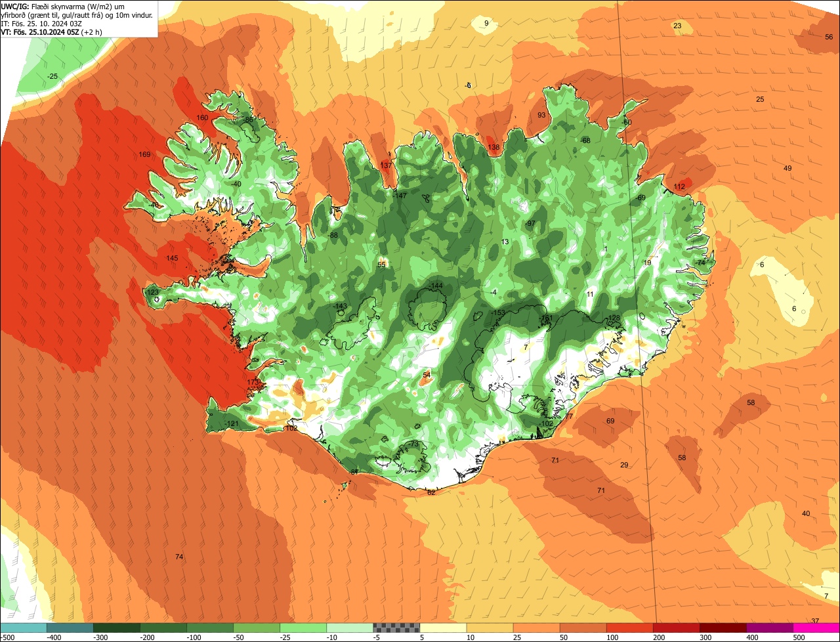Select the value 160 on the map
Image resolution: width=840 pixels, height=642 pixels.
click(x=202, y=118)
